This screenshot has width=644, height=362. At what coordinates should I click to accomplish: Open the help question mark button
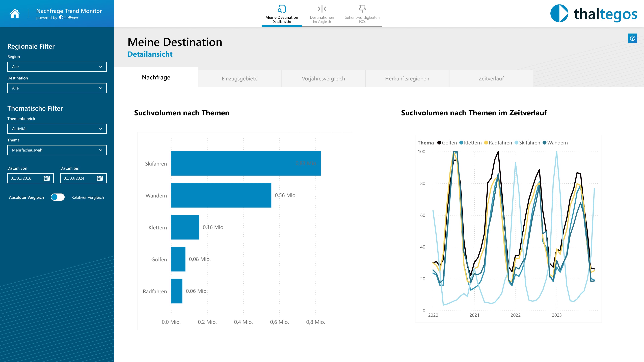[x=632, y=38]
